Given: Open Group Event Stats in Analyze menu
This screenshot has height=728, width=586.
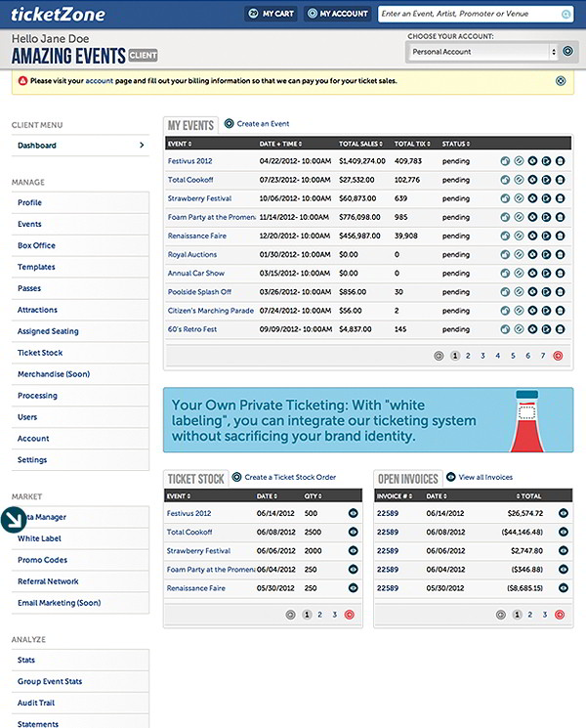Looking at the screenshot, I should click(x=80, y=681).
